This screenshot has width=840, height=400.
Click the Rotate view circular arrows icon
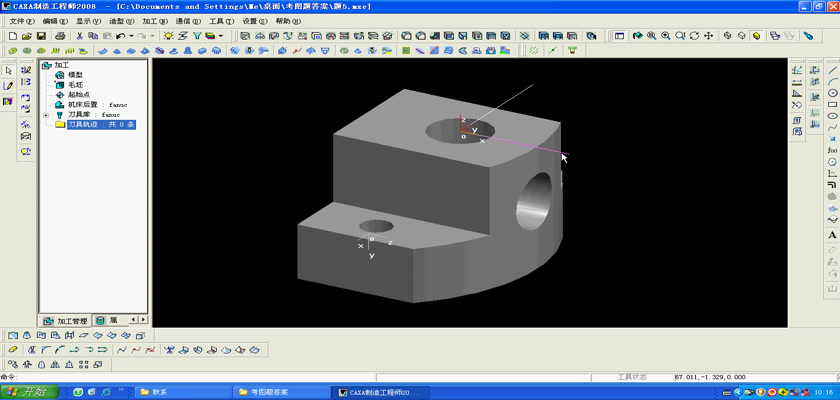click(694, 36)
